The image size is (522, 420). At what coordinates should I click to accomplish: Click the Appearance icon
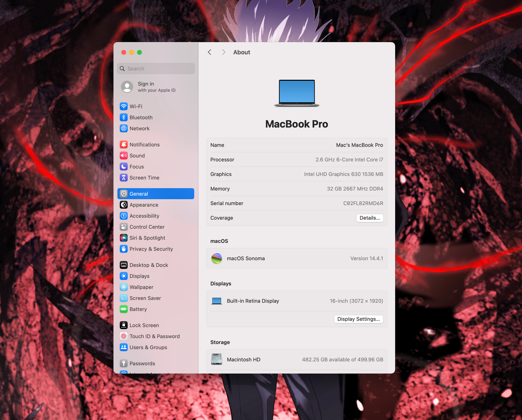point(124,205)
